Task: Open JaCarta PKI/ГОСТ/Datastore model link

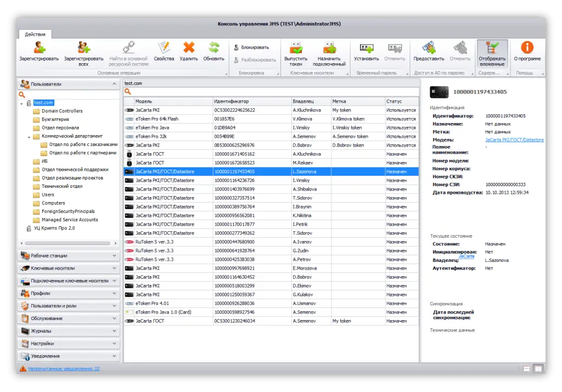Action: [514, 140]
